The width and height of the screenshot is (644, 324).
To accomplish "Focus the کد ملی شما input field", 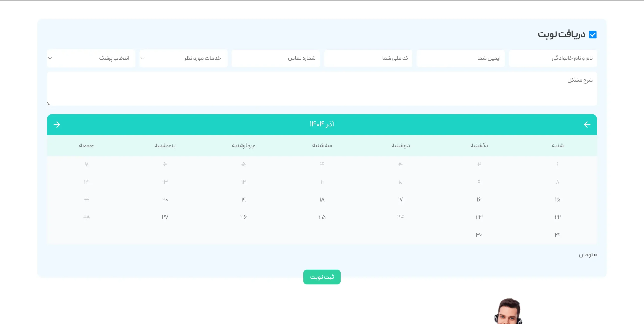I will click(368, 58).
